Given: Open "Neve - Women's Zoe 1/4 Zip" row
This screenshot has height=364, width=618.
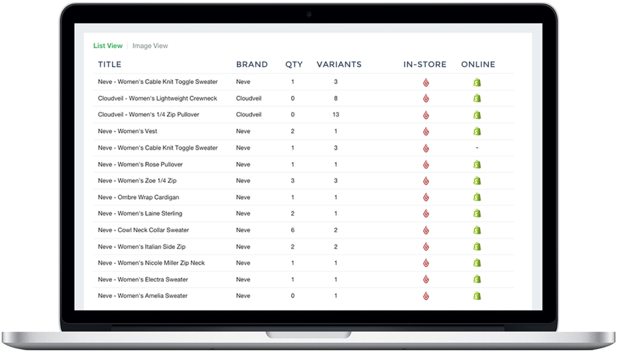Looking at the screenshot, I should click(137, 181).
